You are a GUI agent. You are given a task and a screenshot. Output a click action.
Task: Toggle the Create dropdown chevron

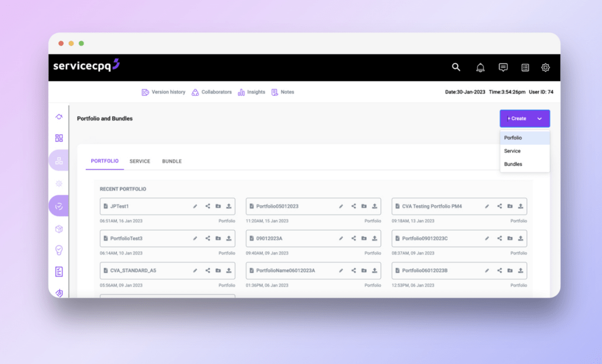[x=540, y=119]
